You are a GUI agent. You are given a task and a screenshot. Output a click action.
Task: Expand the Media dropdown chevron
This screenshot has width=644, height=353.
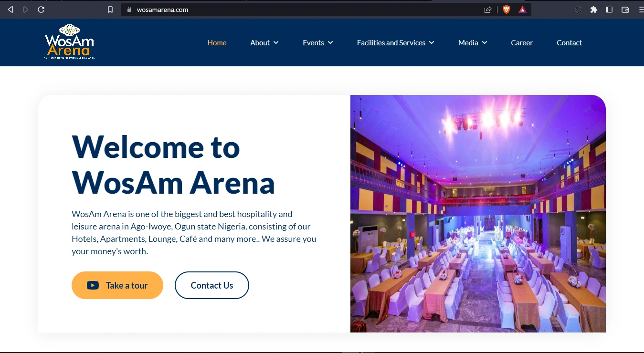click(485, 43)
